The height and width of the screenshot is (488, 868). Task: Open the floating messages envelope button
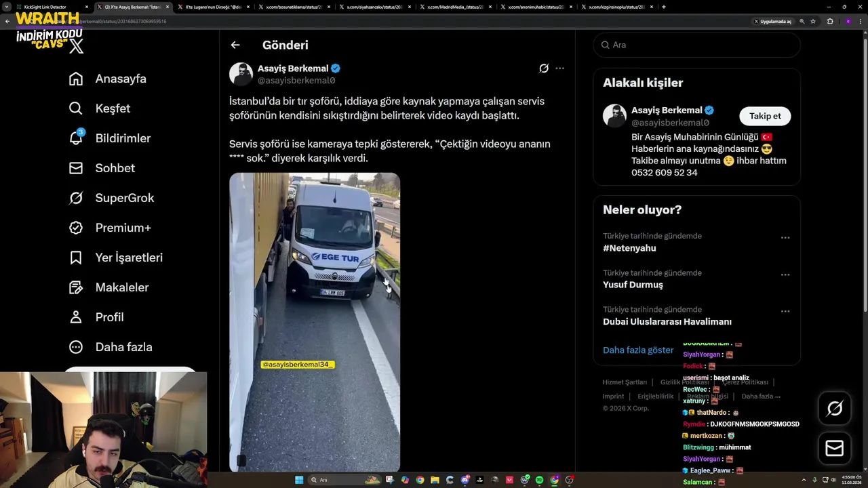click(835, 449)
